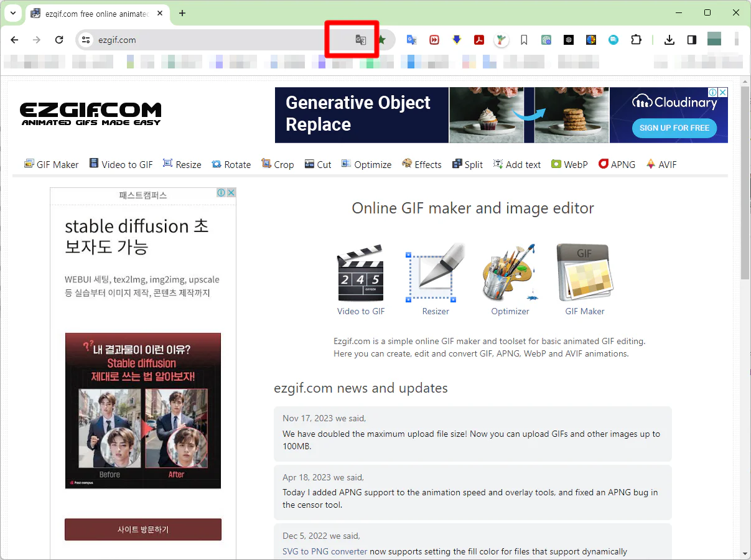
Task: Close the Cloudinary banner ad
Action: pos(722,92)
